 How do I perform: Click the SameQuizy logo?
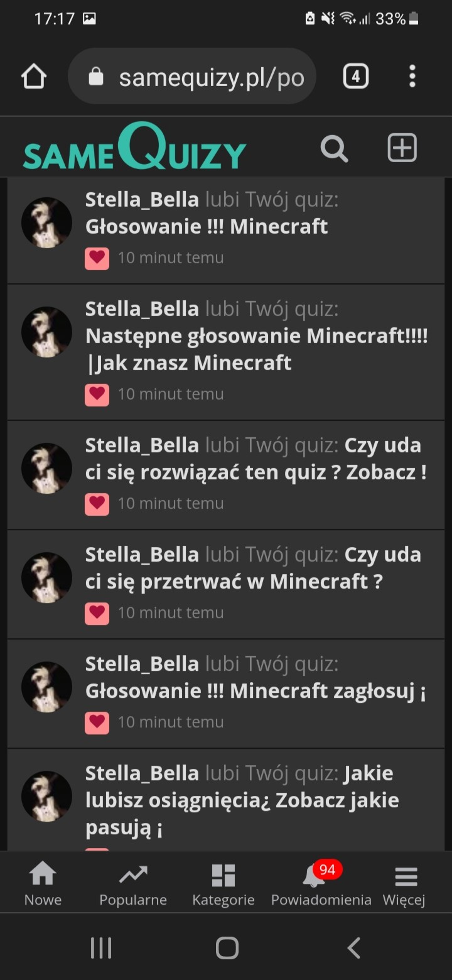(x=134, y=147)
